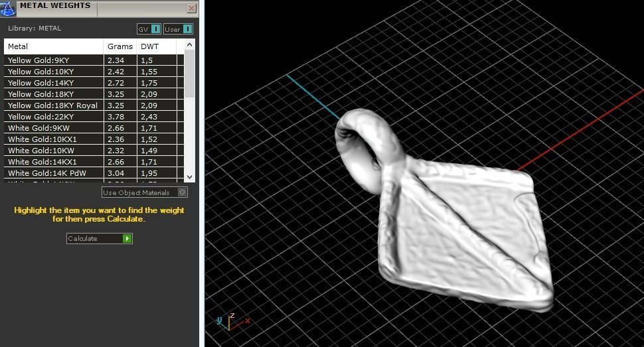Click the metal list scrollbar thumb
Image resolution: width=644 pixels, height=347 pixels.
(189, 74)
